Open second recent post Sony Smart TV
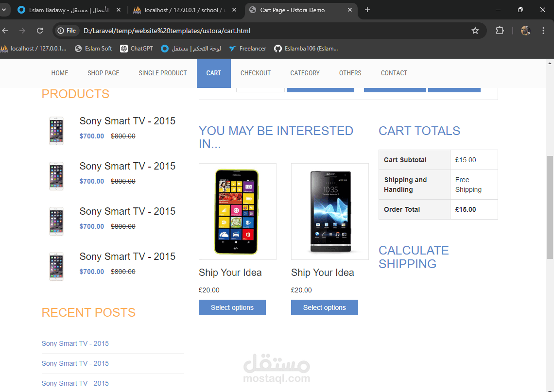Screen dimensions: 554x392 pyautogui.click(x=75, y=363)
